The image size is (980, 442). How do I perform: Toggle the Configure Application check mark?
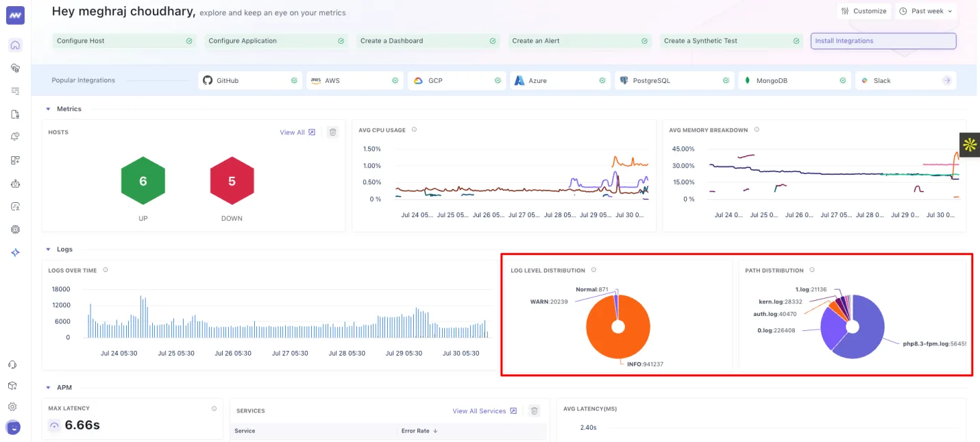[x=341, y=41]
